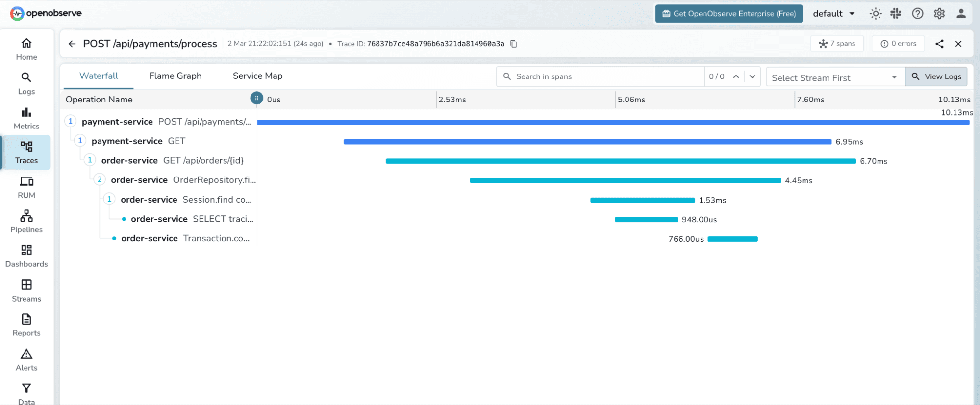The width and height of the screenshot is (980, 405).
Task: Close the trace detail view
Action: (958, 44)
